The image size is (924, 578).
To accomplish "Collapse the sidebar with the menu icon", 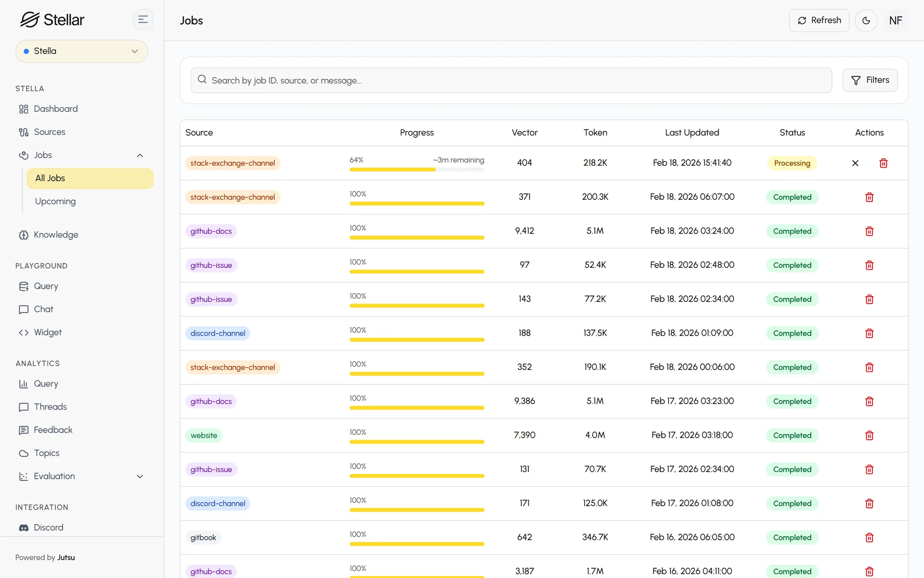I will (x=143, y=20).
